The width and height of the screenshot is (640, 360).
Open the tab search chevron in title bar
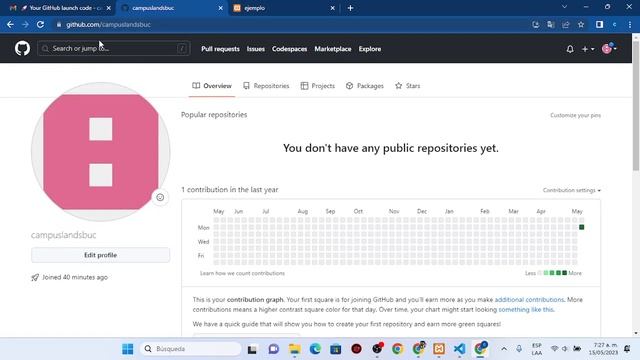tap(564, 7)
